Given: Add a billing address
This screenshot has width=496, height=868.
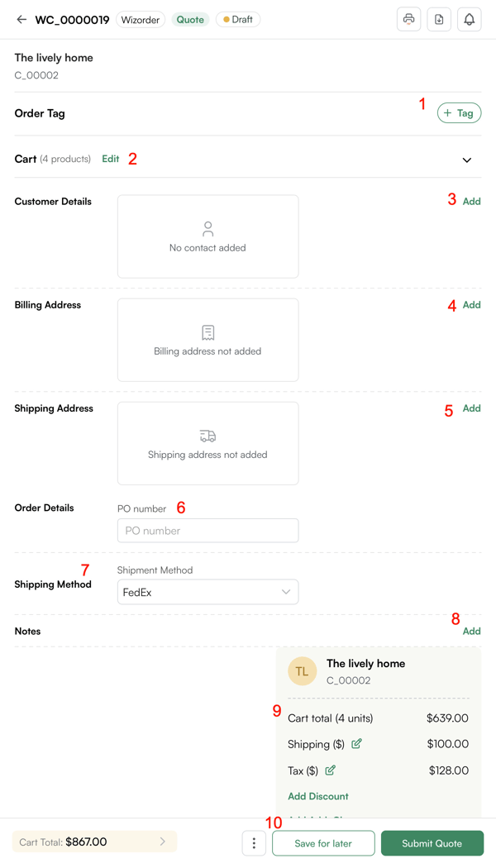Looking at the screenshot, I should (x=471, y=304).
